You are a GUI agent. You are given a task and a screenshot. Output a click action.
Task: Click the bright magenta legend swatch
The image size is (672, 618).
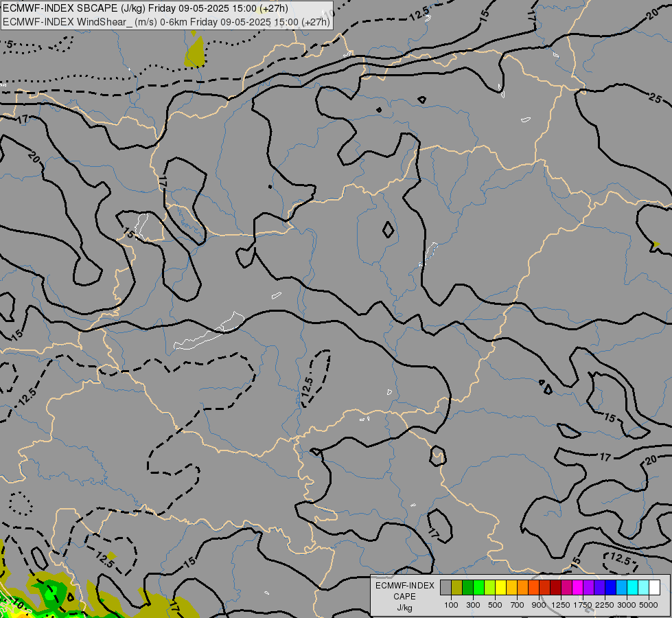577,587
